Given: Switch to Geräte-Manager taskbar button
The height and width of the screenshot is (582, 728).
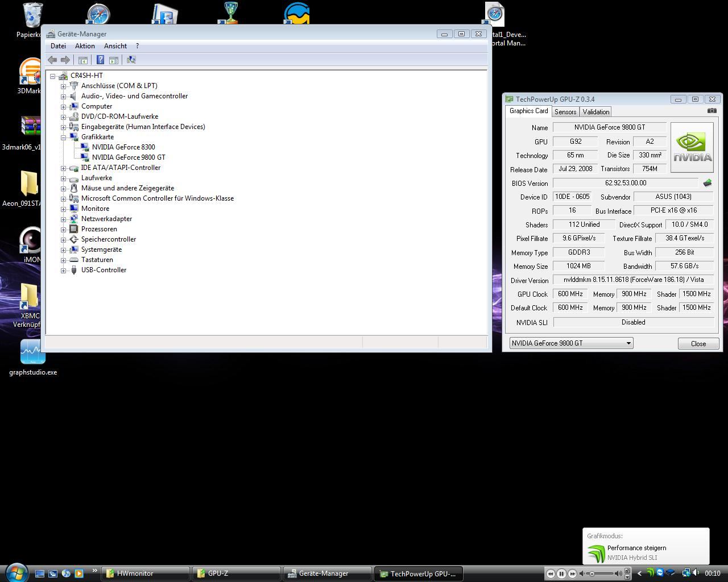Looking at the screenshot, I should point(327,573).
